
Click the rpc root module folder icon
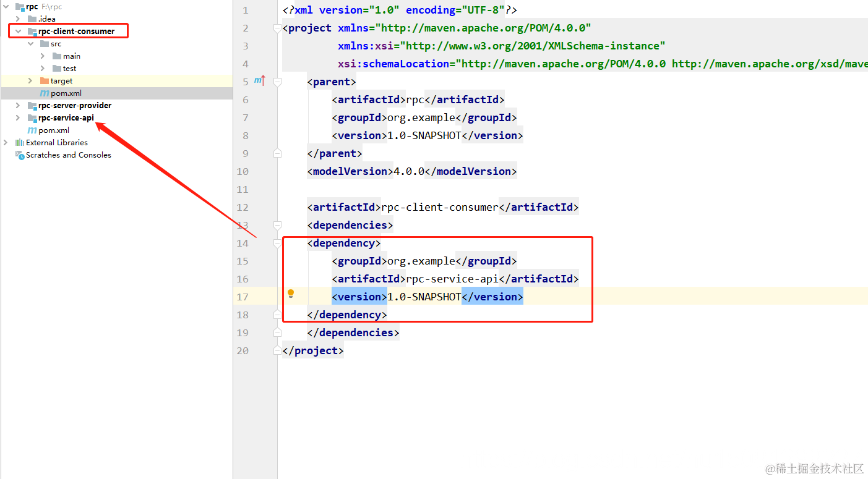pyautogui.click(x=20, y=7)
